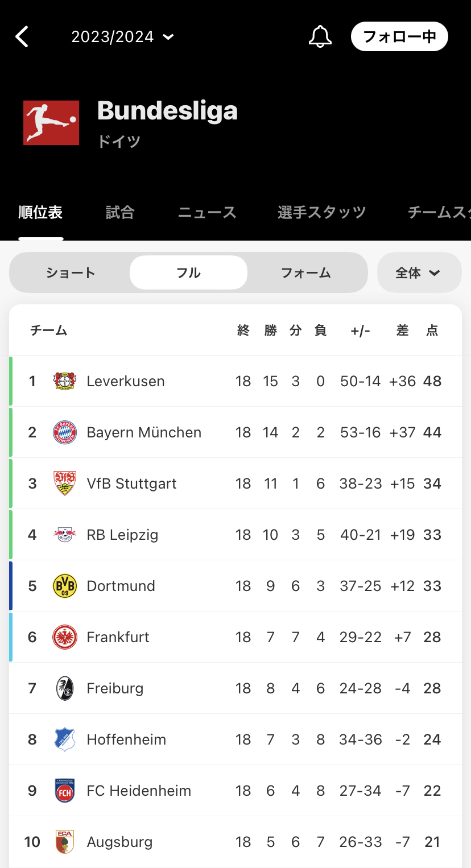Select the フル standings view
The image size is (471, 868).
point(188,273)
